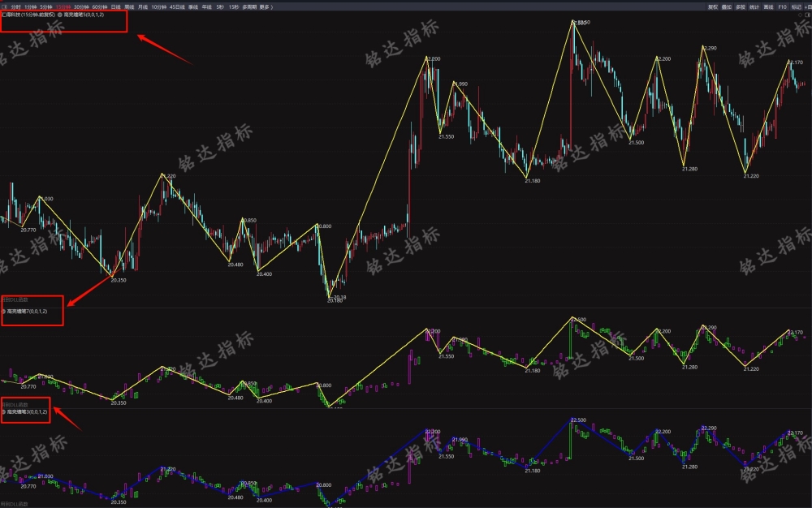This screenshot has height=508, width=812.
Task: Click the 20.350 low label in main chart
Action: coord(119,281)
